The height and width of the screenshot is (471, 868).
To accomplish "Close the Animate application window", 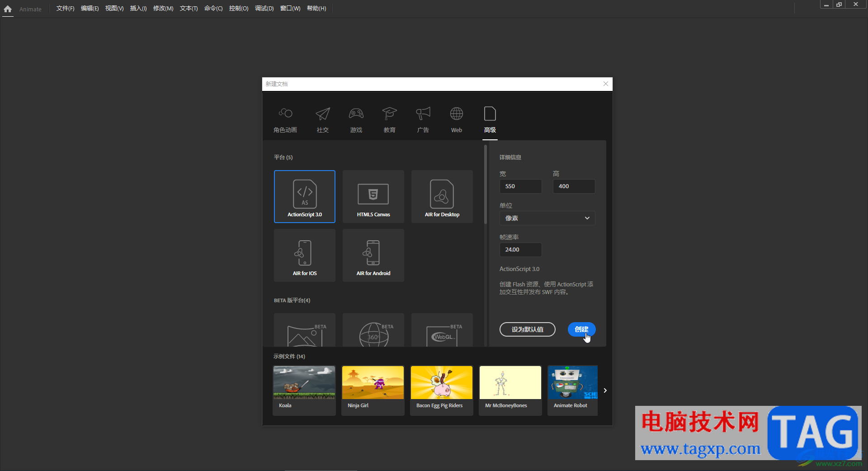I will 856,5.
